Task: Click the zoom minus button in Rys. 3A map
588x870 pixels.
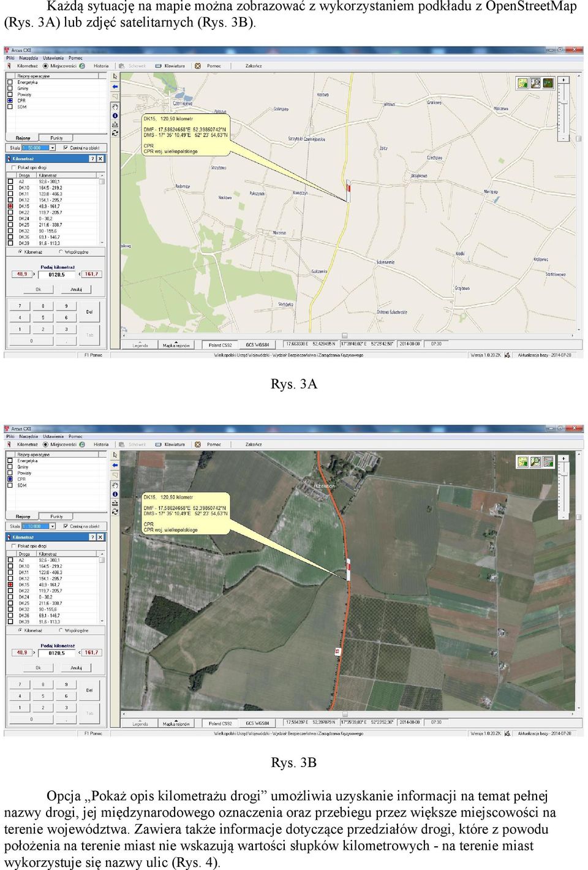Action: click(564, 138)
